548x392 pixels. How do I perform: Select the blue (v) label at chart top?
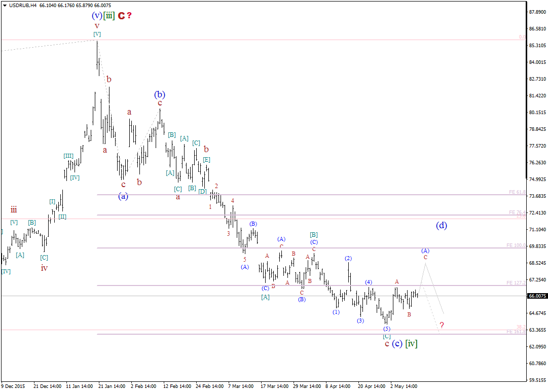click(97, 15)
